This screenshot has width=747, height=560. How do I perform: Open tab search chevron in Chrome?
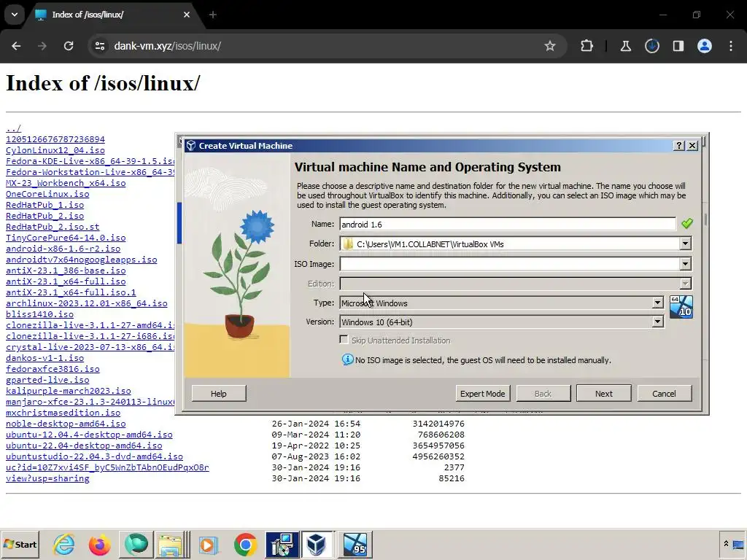tap(15, 15)
